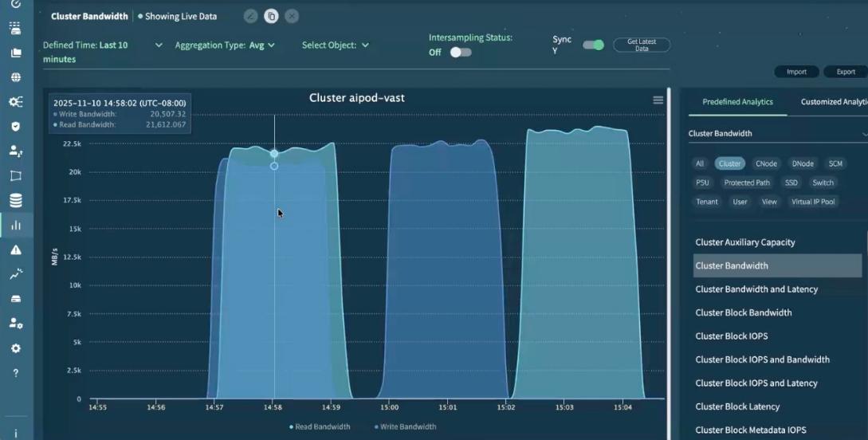Switch to Customized Analytics tab
Screen dimensions: 868x440
[x=834, y=102]
